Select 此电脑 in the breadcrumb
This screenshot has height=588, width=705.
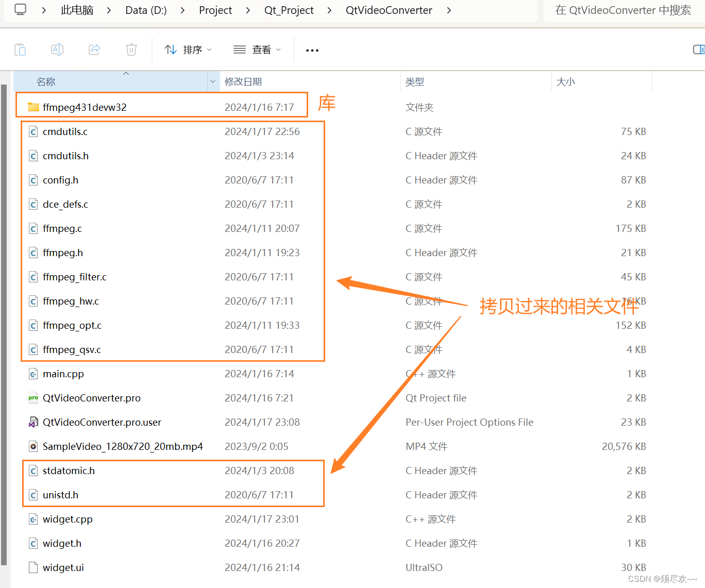point(77,10)
